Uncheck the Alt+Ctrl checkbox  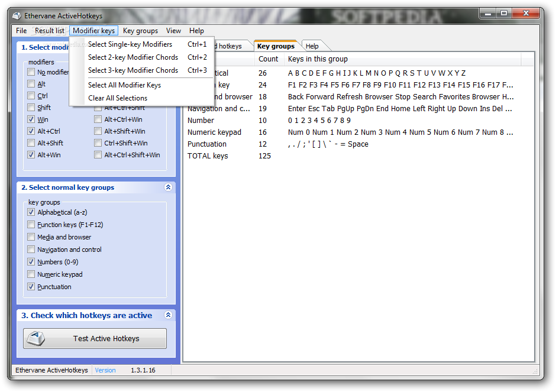pos(31,131)
